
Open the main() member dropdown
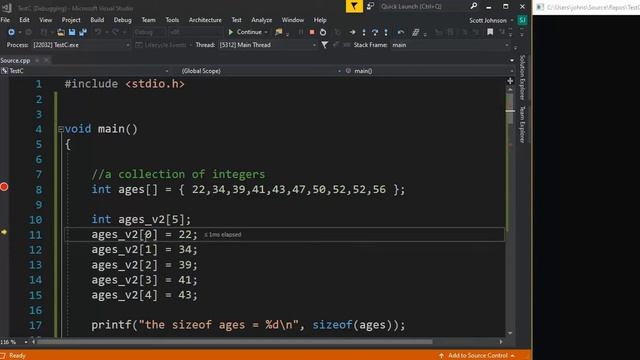click(429, 71)
